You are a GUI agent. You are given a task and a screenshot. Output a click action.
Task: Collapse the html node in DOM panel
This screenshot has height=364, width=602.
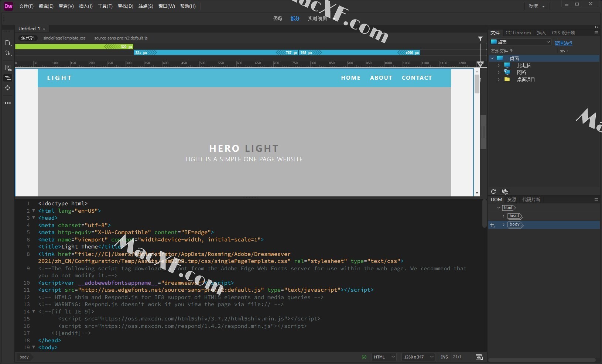coord(499,208)
